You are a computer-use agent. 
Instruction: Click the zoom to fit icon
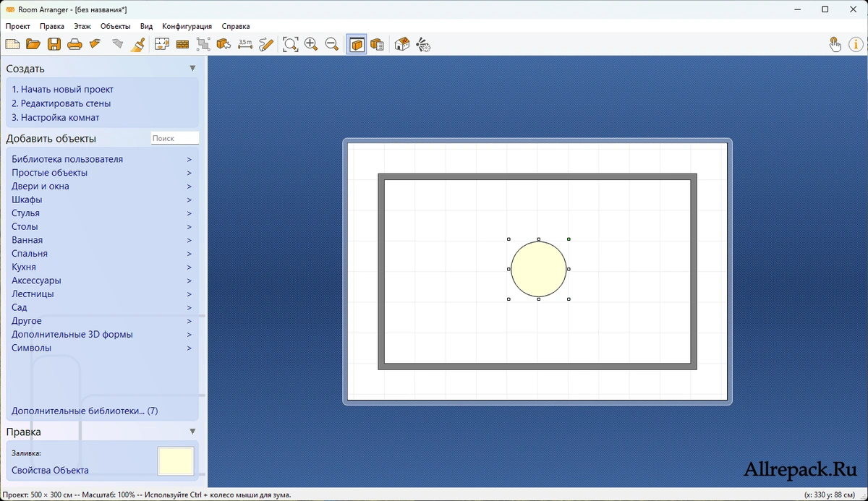[x=290, y=44]
